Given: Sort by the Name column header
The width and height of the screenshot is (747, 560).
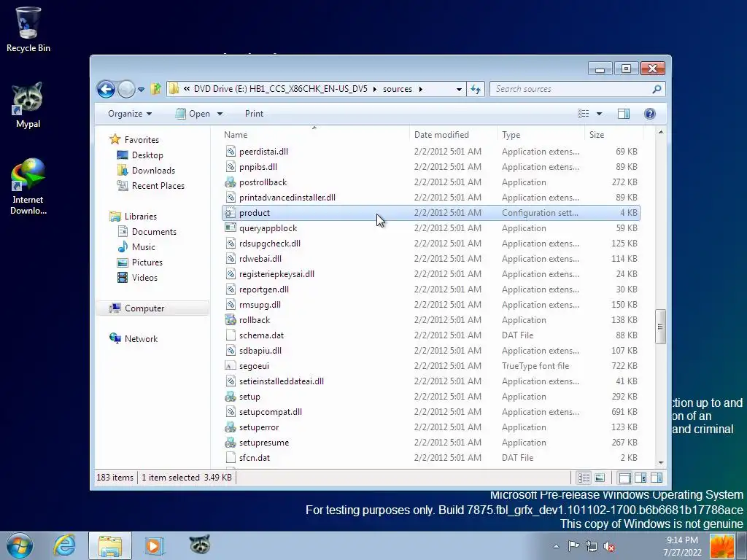Looking at the screenshot, I should [314, 135].
